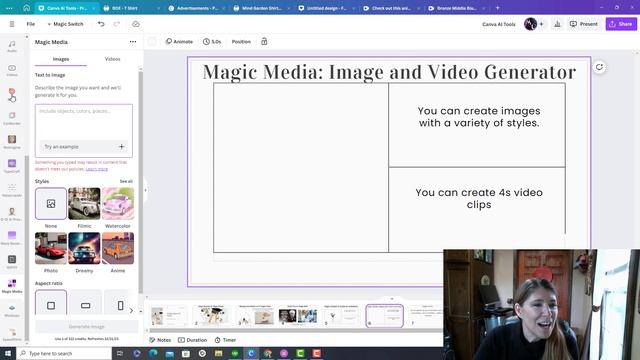Viewport: 640px width, 360px height.
Task: Switch to the Advertisements browser tab
Action: pos(197,8)
